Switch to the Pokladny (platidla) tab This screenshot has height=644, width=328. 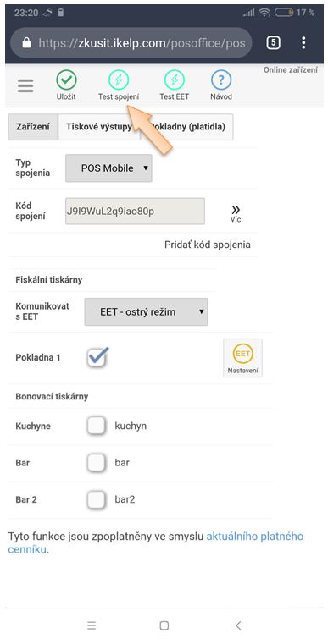(x=187, y=127)
